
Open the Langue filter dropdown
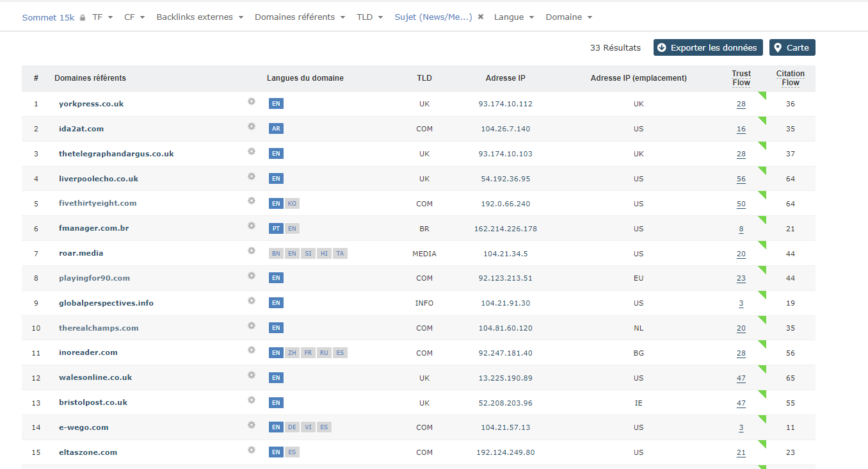coord(513,17)
